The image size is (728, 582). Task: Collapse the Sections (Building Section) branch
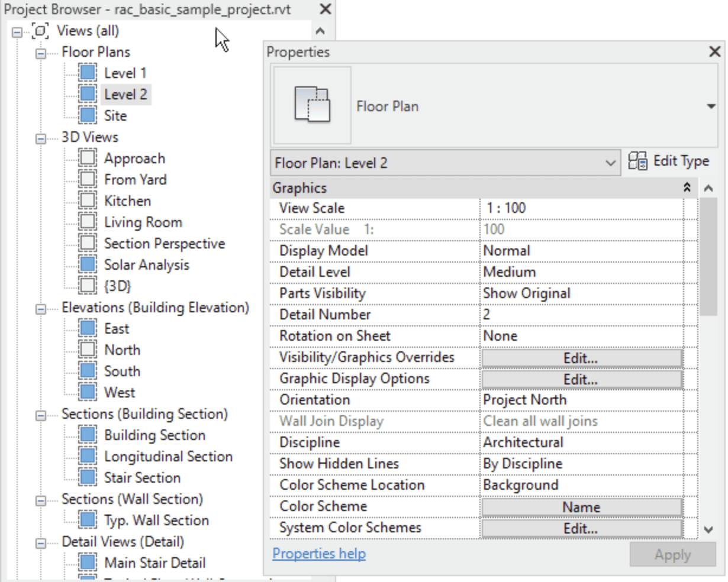pyautogui.click(x=41, y=415)
